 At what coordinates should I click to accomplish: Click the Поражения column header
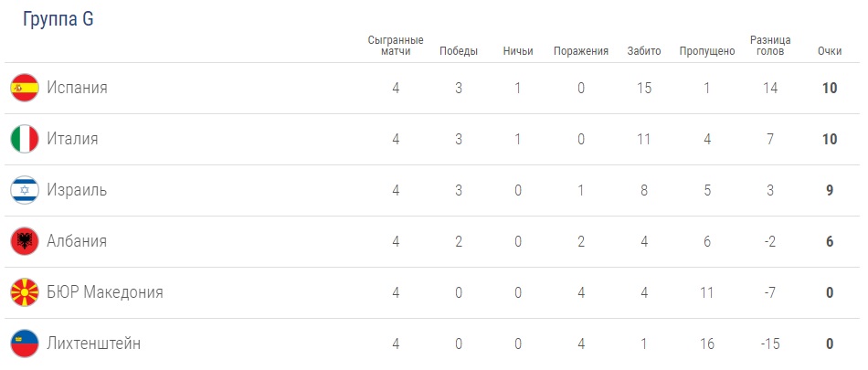(x=581, y=51)
